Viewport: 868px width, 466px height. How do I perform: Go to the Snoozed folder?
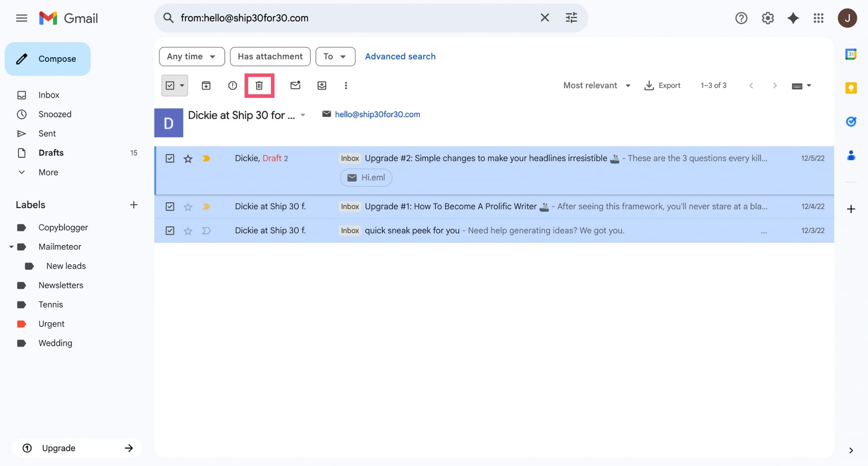pyautogui.click(x=55, y=114)
